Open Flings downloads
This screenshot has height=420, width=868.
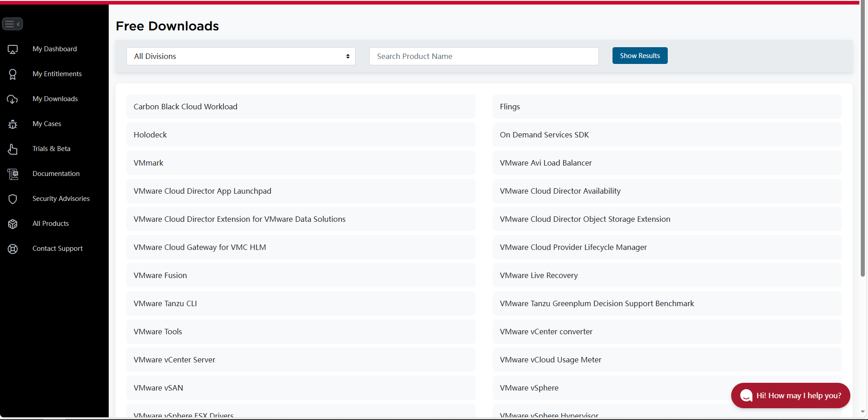(667, 107)
